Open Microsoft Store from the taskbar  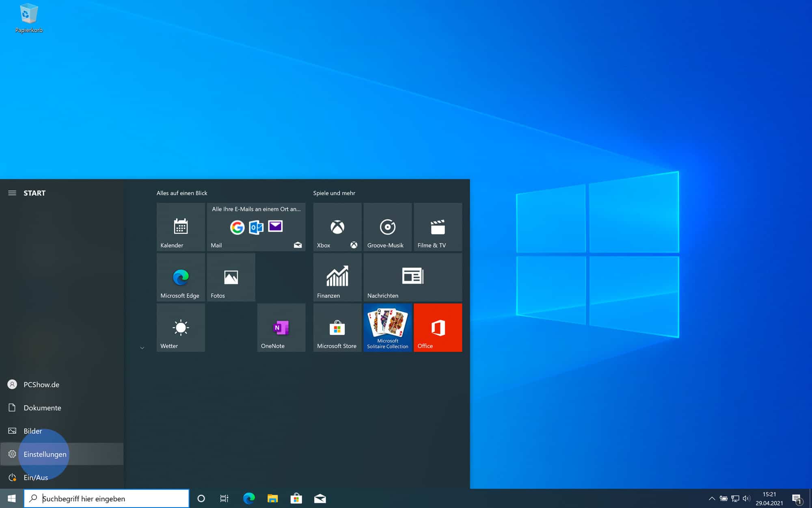(x=296, y=498)
